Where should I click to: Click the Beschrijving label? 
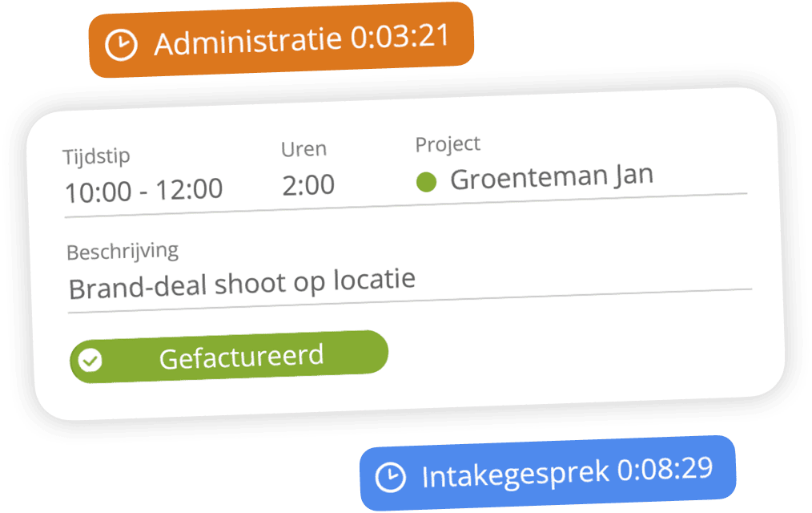point(123,252)
